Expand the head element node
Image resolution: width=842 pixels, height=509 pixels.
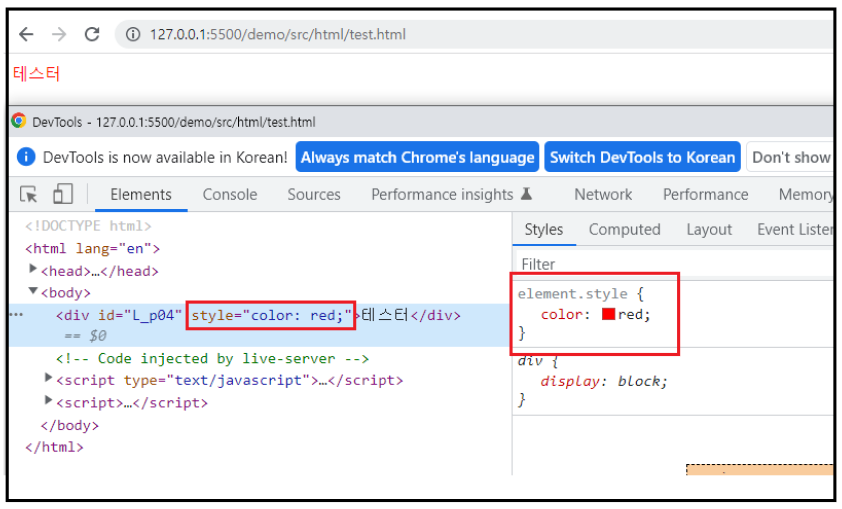[33, 268]
